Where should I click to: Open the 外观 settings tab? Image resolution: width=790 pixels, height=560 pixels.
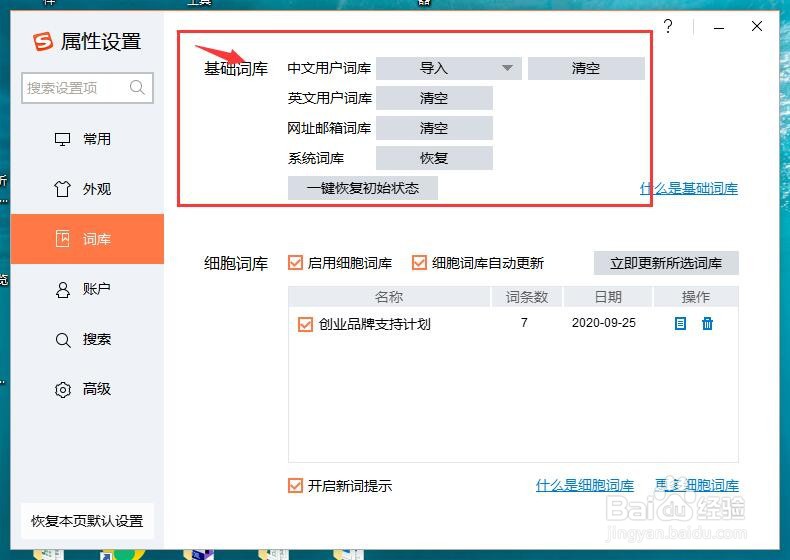(88, 189)
